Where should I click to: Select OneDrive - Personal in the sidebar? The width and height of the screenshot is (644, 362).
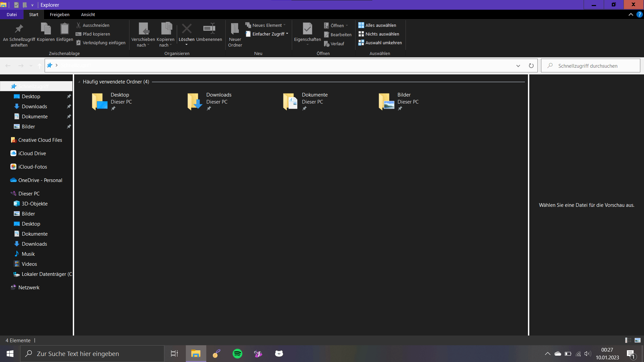[x=36, y=180]
